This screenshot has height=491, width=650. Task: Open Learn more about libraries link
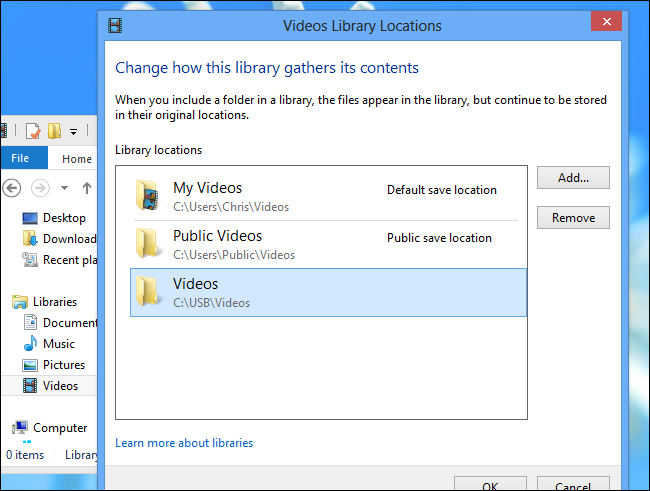184,443
